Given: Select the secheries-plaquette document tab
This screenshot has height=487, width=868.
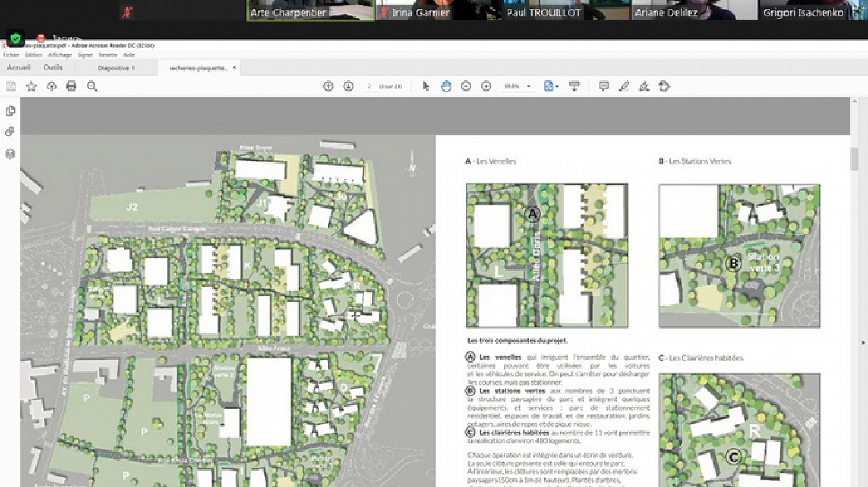Looking at the screenshot, I should click(x=198, y=68).
